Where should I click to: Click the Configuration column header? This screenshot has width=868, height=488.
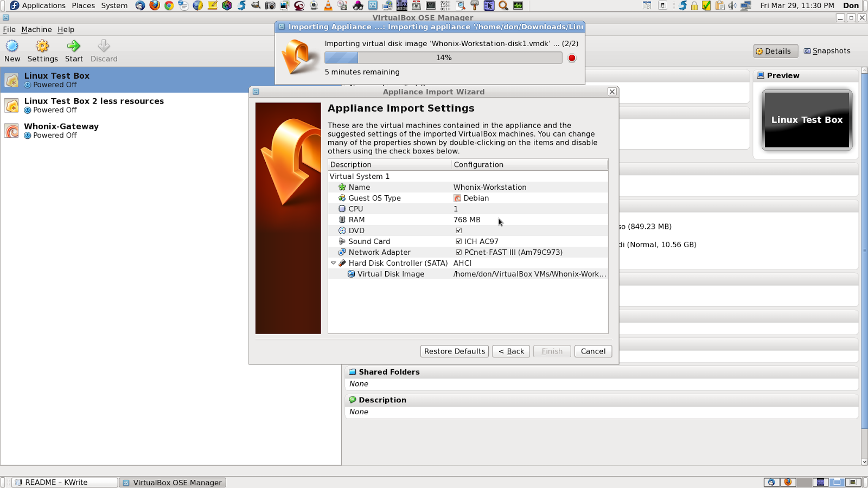tap(529, 165)
